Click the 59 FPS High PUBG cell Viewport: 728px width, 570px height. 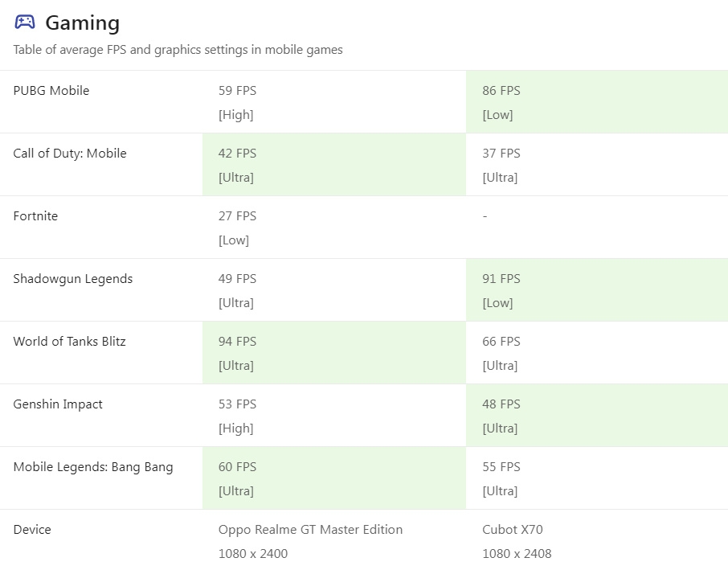click(x=333, y=102)
